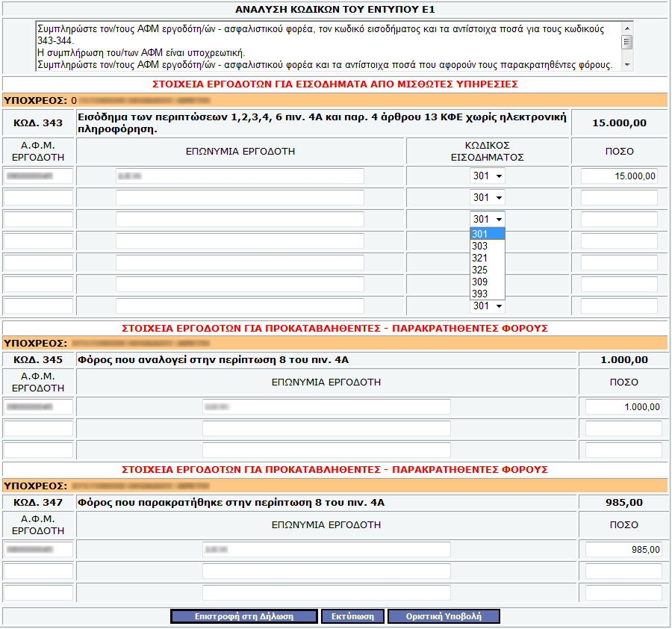This screenshot has height=629, width=672.
Task: Click the 'ΚΩΔ. 345' code label
Action: pos(38,360)
